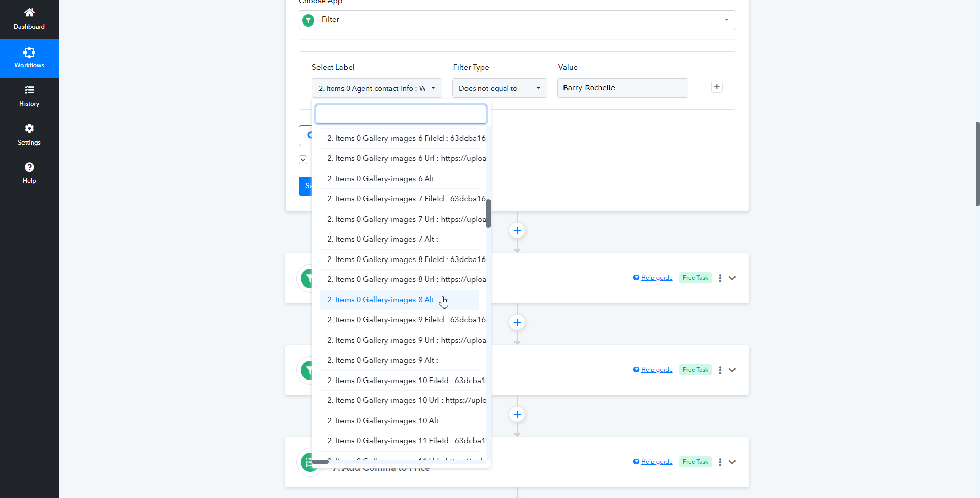Click the Value field containing 'Barry Rochelle'
Screen dimensions: 980x498
tap(622, 88)
